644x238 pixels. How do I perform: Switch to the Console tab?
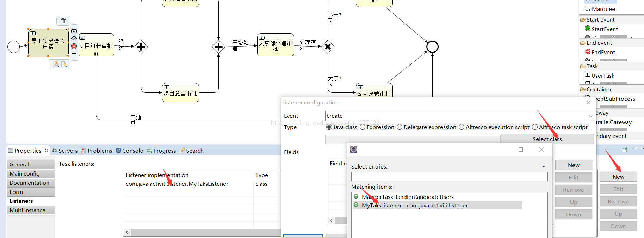(x=129, y=151)
